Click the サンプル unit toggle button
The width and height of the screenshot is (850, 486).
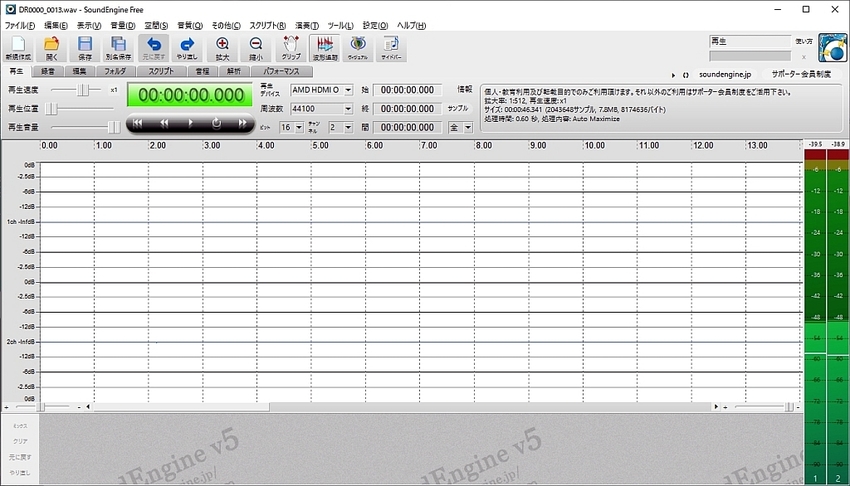[x=458, y=108]
